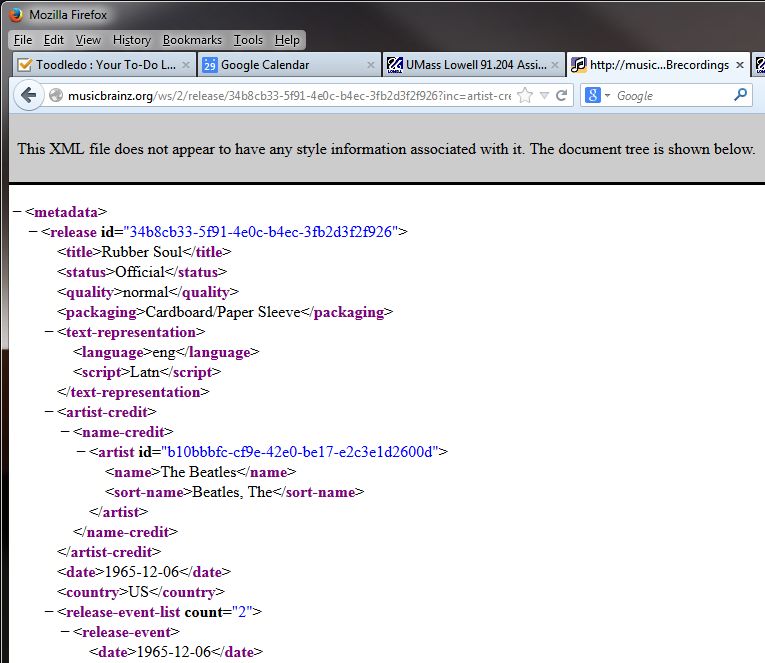Click the closing text-representation tag

click(133, 392)
